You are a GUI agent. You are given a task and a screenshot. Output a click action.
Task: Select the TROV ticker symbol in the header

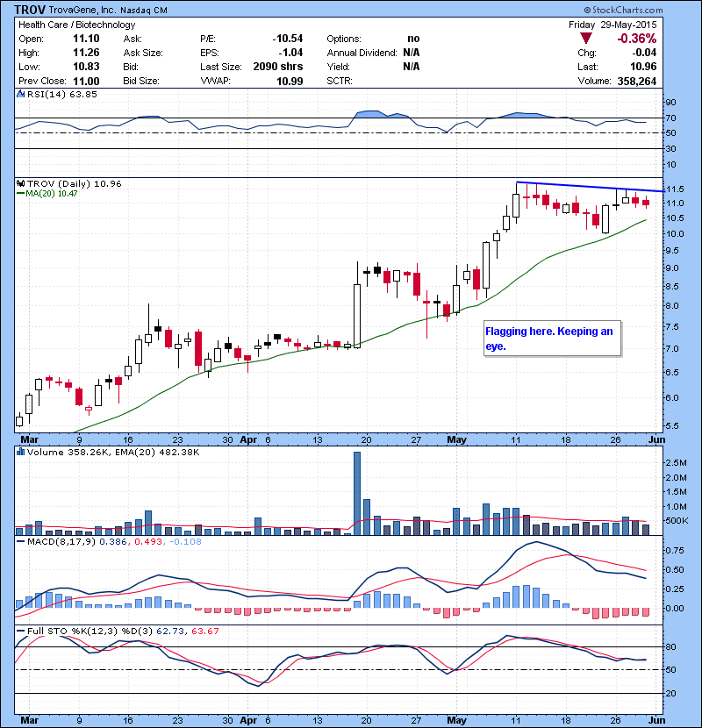pyautogui.click(x=30, y=10)
